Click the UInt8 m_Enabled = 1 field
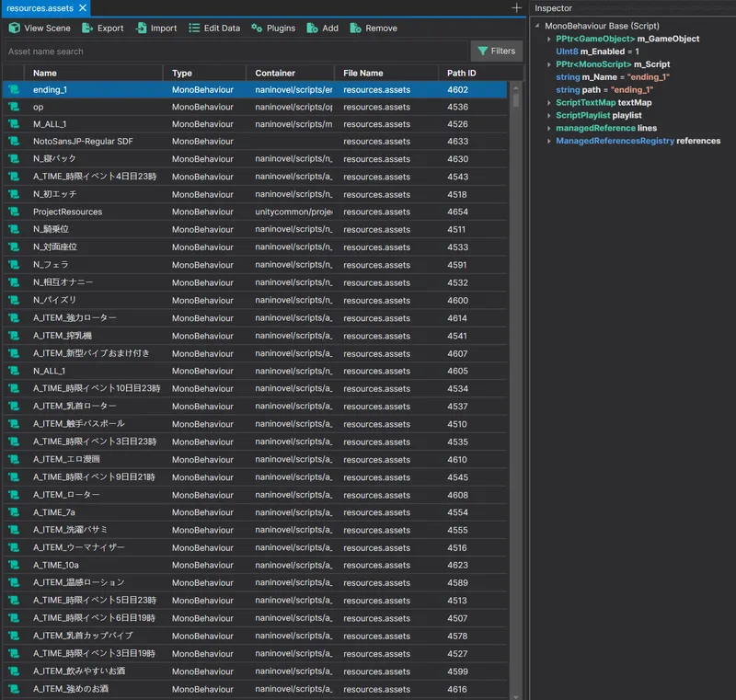Viewport: 736px width, 700px height. tap(597, 52)
